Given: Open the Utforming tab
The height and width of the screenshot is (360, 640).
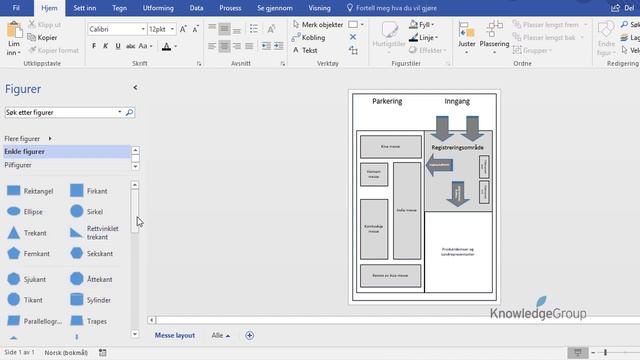Looking at the screenshot, I should point(158,8).
